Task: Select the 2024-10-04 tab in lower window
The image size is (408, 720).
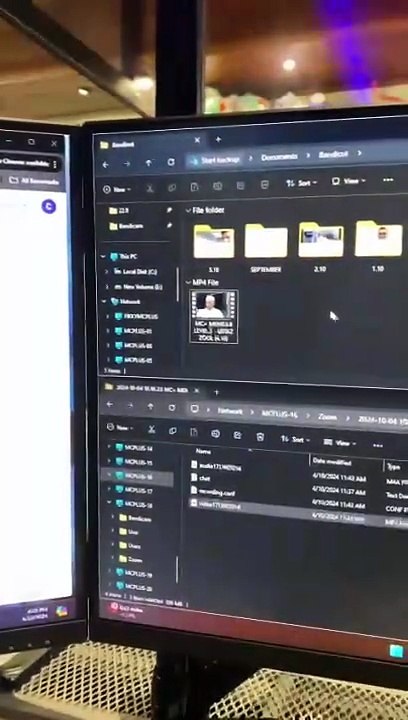Action: [x=151, y=390]
